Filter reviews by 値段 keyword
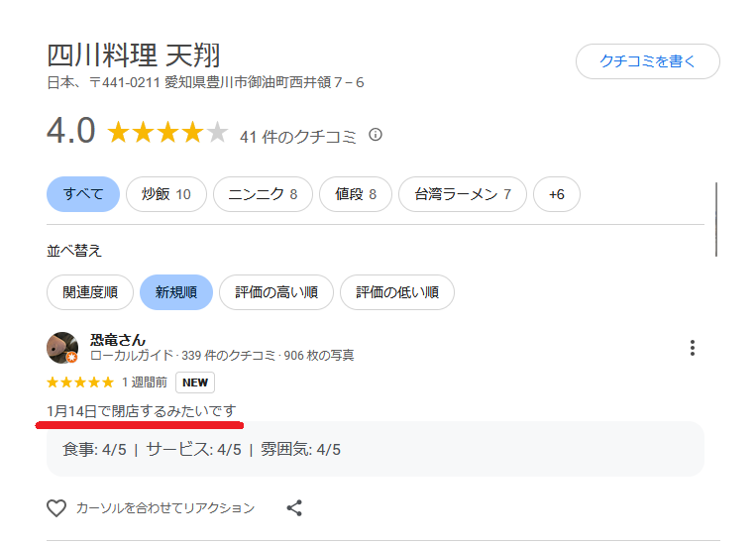 point(356,194)
